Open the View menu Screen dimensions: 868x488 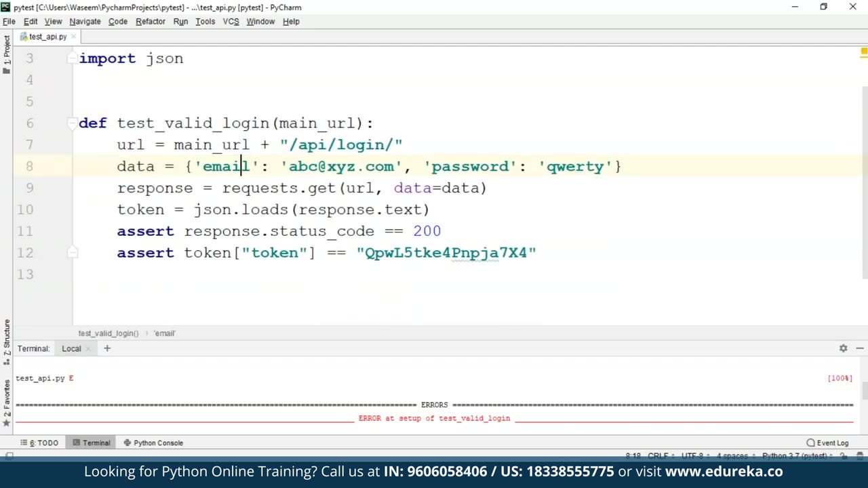tap(53, 21)
